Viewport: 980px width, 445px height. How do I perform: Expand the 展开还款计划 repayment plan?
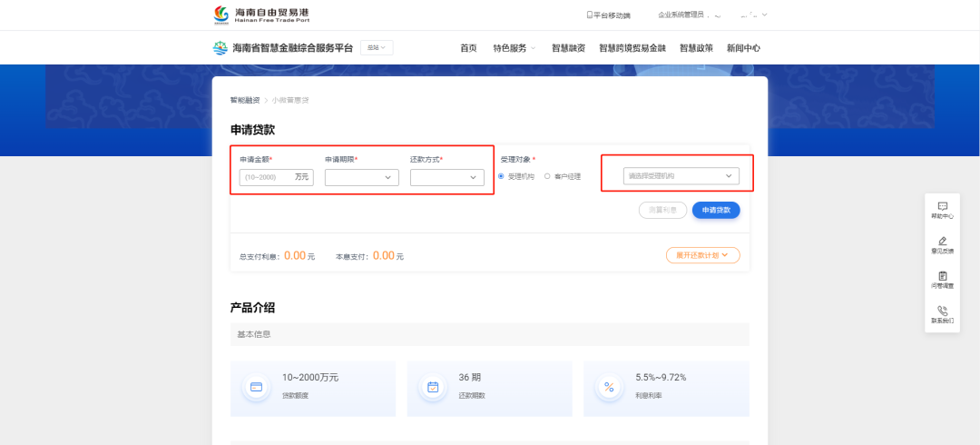click(x=702, y=255)
